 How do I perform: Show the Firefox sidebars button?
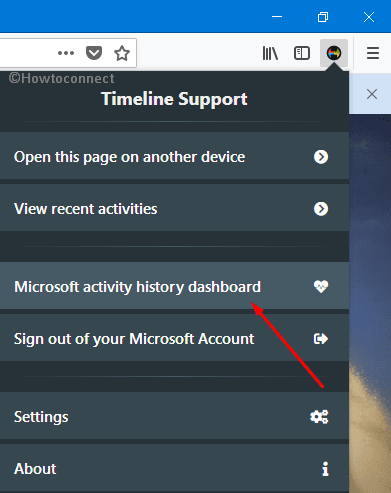point(302,53)
